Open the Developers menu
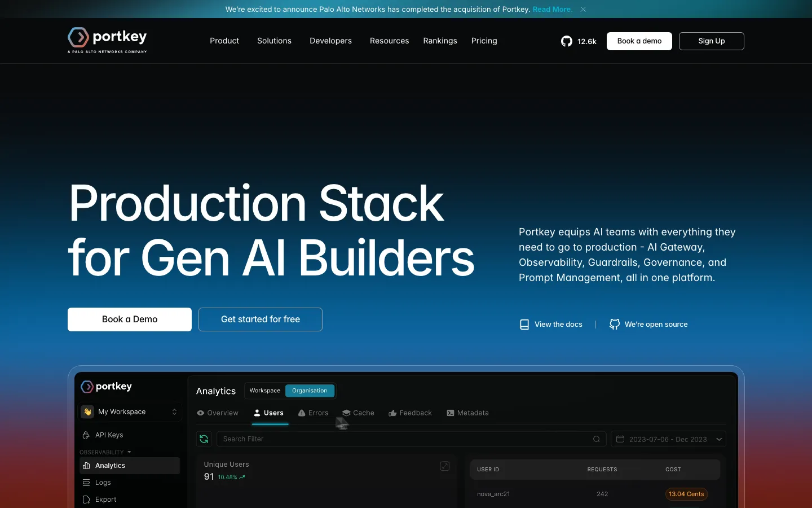Viewport: 812px width, 508px height. point(330,41)
